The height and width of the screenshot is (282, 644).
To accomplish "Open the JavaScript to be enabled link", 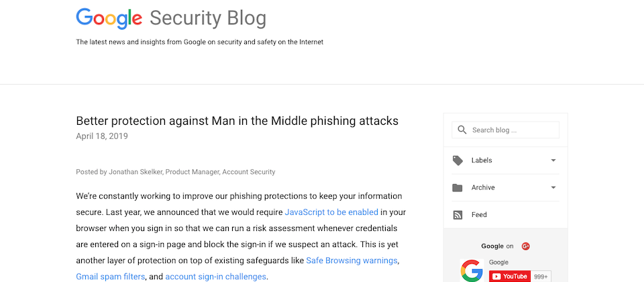I will tap(331, 213).
